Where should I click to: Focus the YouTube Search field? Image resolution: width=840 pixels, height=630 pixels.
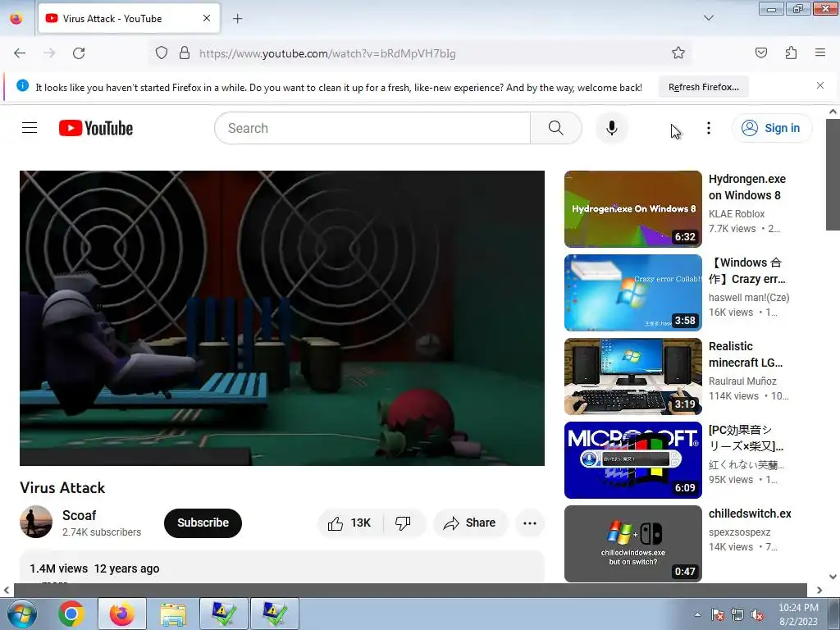tap(372, 128)
